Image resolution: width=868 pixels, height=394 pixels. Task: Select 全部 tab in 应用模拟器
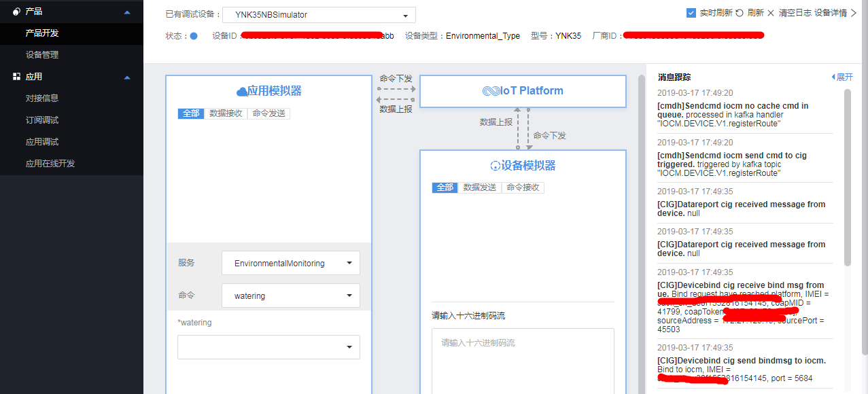point(191,113)
